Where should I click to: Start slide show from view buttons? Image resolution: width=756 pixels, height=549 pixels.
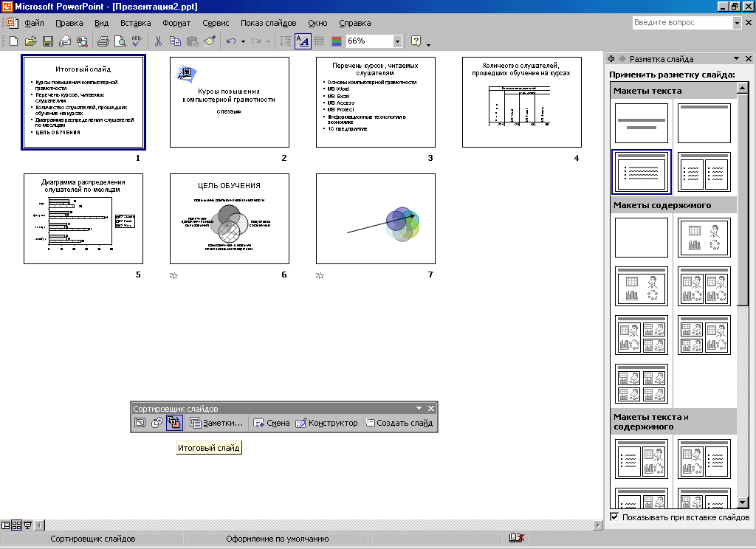tap(27, 525)
